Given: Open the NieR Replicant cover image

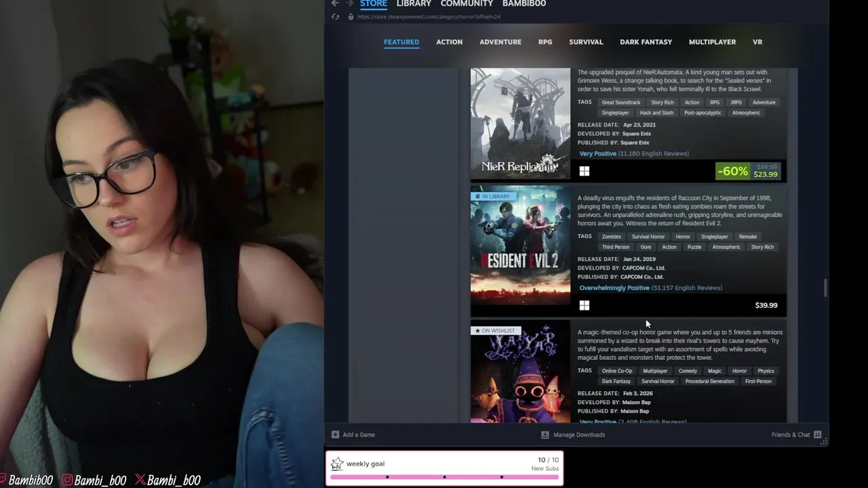Looking at the screenshot, I should click(520, 123).
